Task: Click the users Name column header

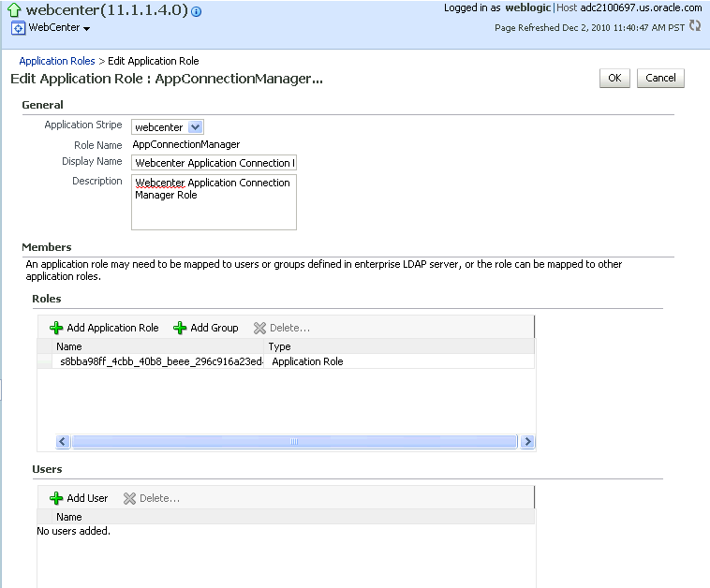Action: click(293, 517)
